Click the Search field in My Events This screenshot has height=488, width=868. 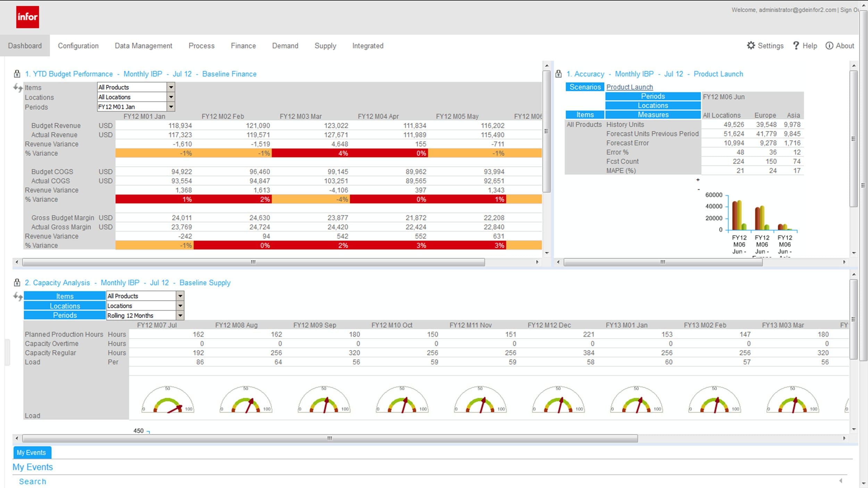pyautogui.click(x=33, y=481)
